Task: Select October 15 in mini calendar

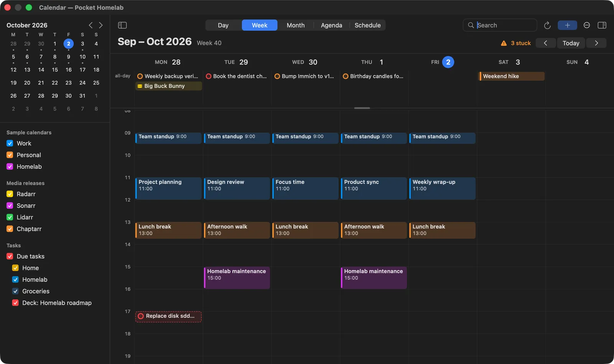Action: [x=55, y=70]
